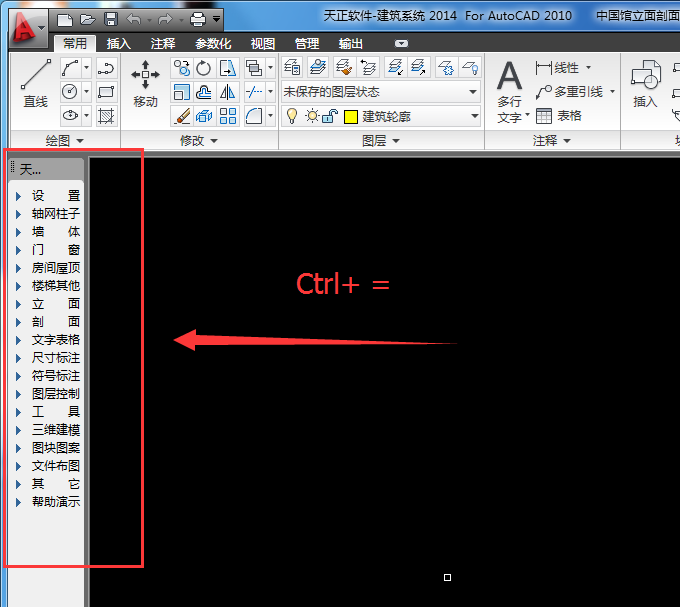This screenshot has height=607, width=680.
Task: Activate the Scale tool
Action: (x=181, y=91)
